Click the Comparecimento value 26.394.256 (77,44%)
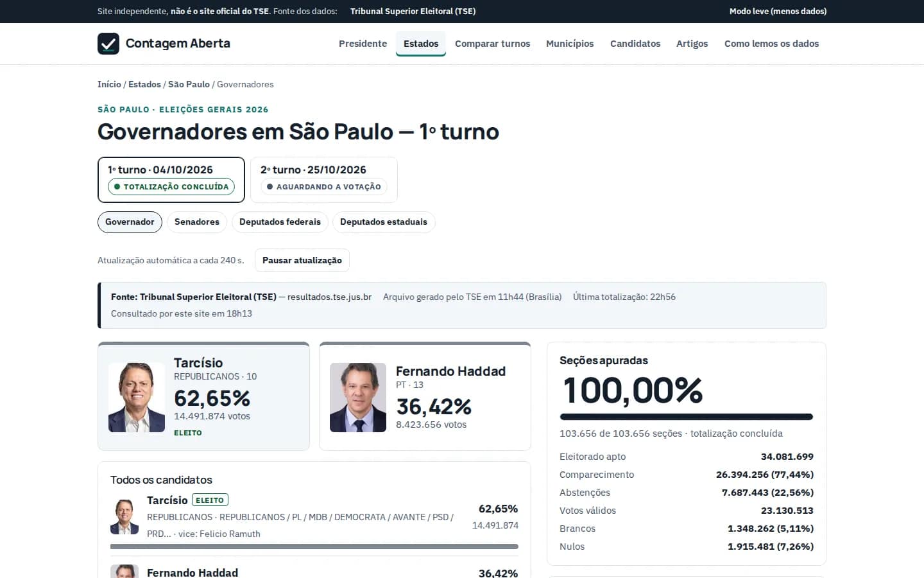 (765, 475)
